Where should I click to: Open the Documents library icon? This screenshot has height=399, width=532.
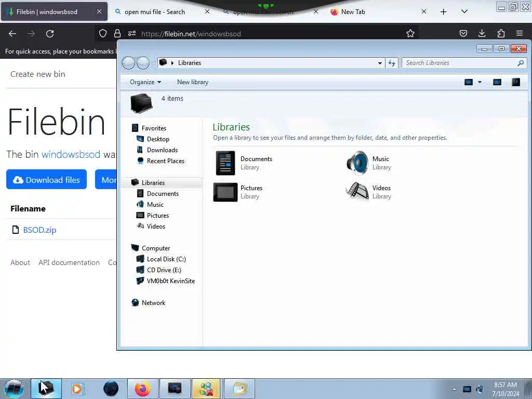click(x=225, y=163)
